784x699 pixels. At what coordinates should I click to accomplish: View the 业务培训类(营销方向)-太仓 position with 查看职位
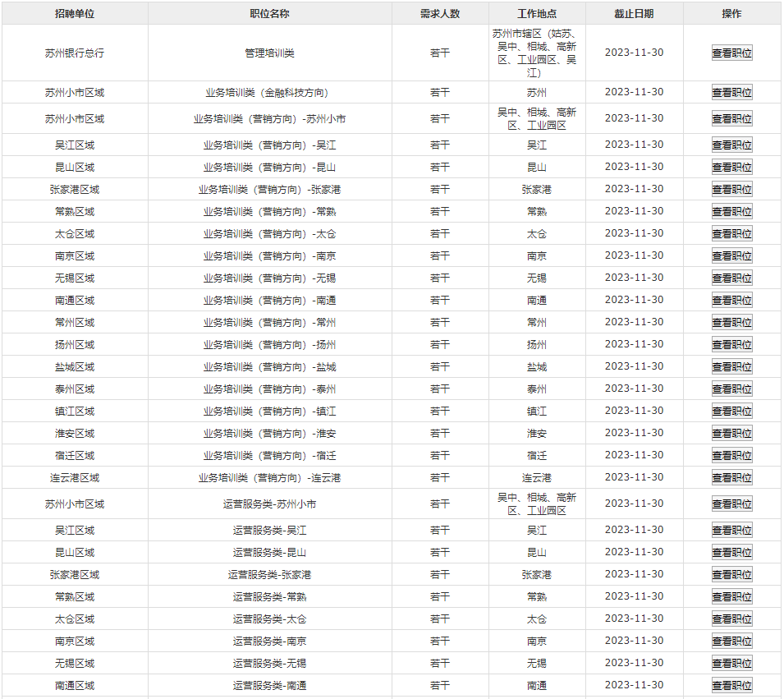731,233
